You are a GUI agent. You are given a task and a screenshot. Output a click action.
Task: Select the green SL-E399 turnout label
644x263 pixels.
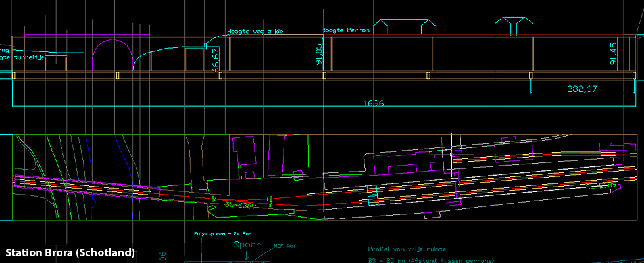coord(602,186)
